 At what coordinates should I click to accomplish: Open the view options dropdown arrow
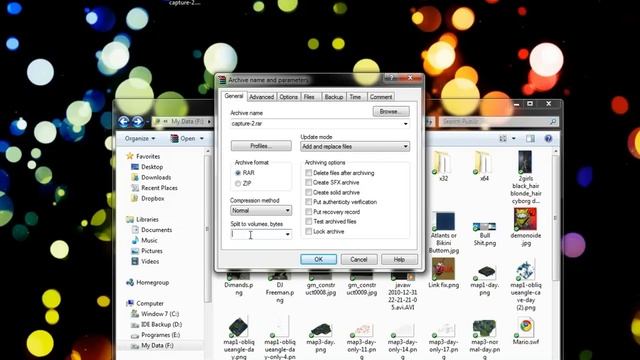coord(513,139)
